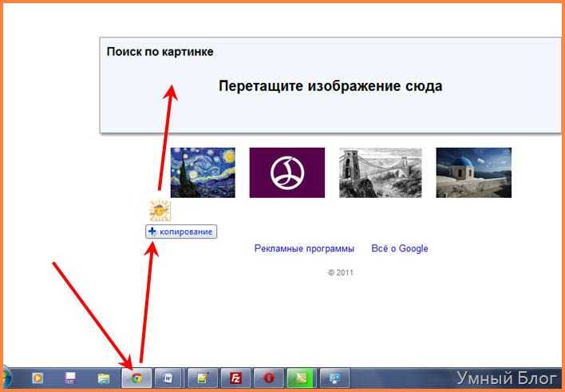Open the Всё о Google link

400,248
